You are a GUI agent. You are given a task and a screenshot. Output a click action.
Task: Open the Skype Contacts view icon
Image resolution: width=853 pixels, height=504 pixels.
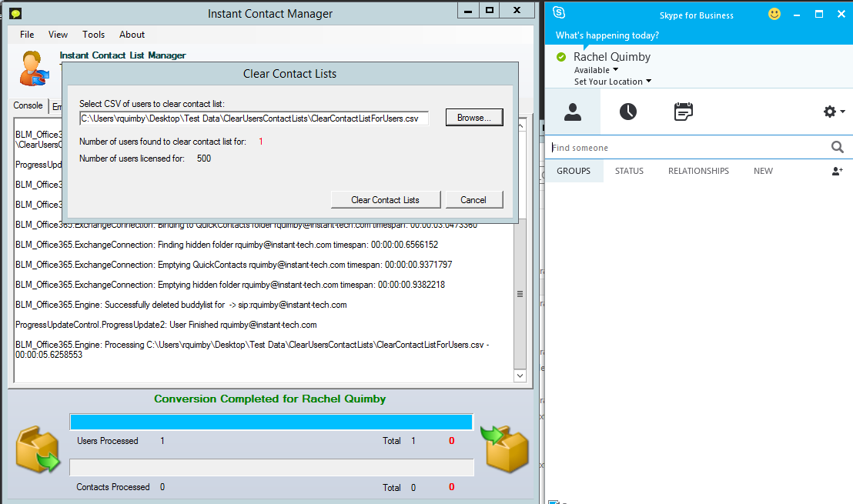(573, 112)
